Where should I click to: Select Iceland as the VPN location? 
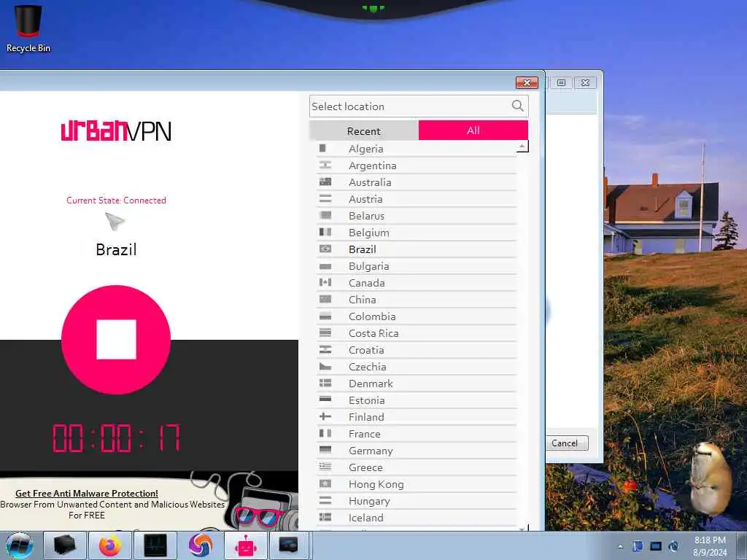pyautogui.click(x=417, y=518)
